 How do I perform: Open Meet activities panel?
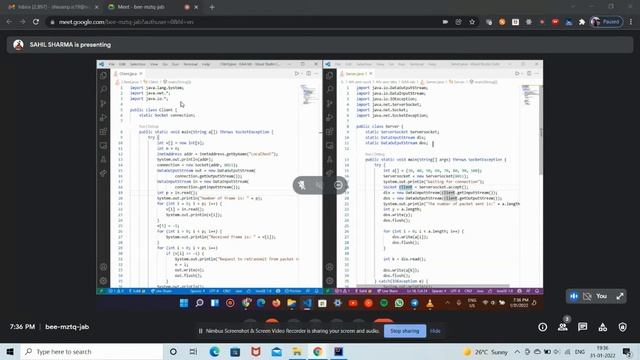(602, 327)
